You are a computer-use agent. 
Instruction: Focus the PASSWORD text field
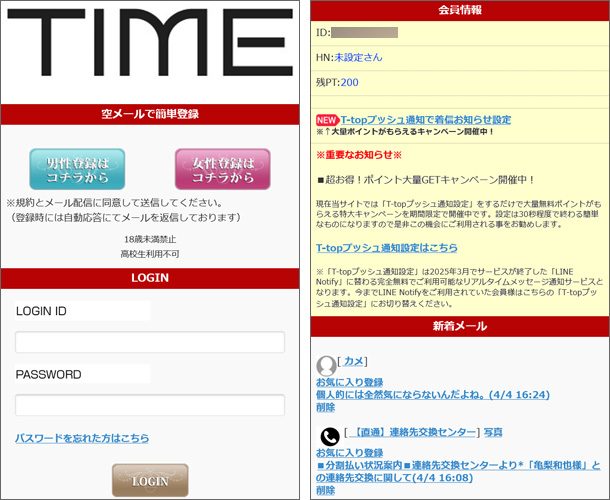pos(150,405)
